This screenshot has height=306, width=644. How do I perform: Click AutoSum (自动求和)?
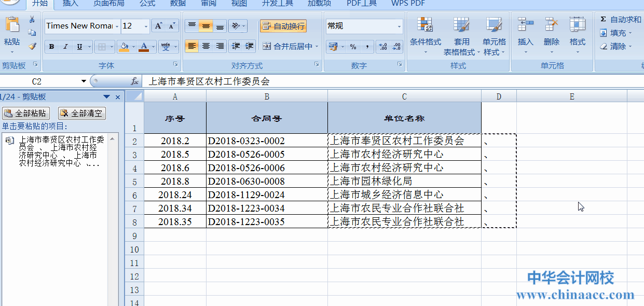click(x=621, y=19)
